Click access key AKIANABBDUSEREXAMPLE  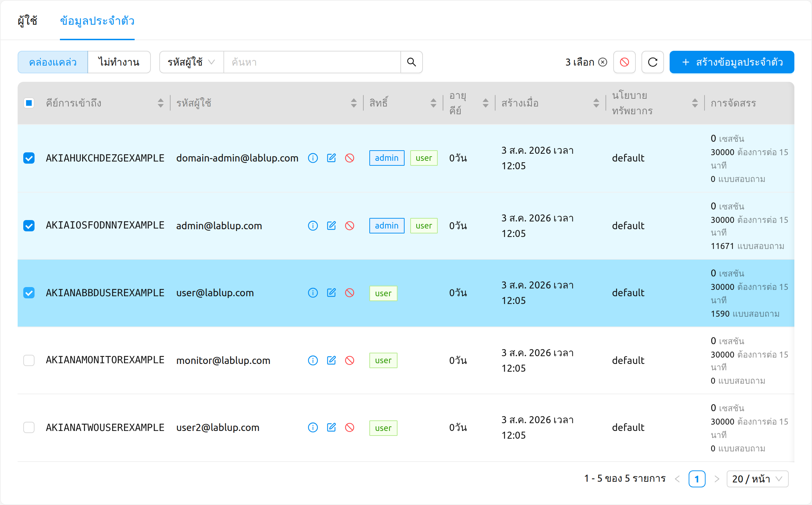click(105, 293)
